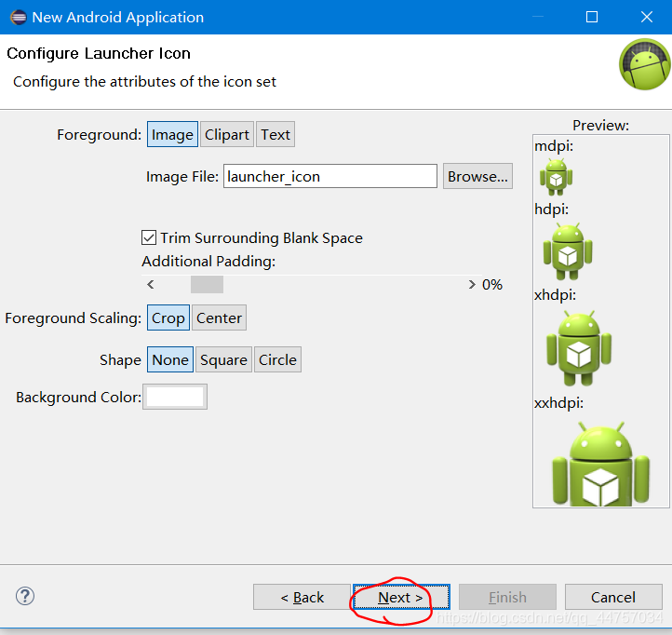Viewport: 672px width, 635px height.
Task: Set shape to Circle
Action: tap(277, 359)
